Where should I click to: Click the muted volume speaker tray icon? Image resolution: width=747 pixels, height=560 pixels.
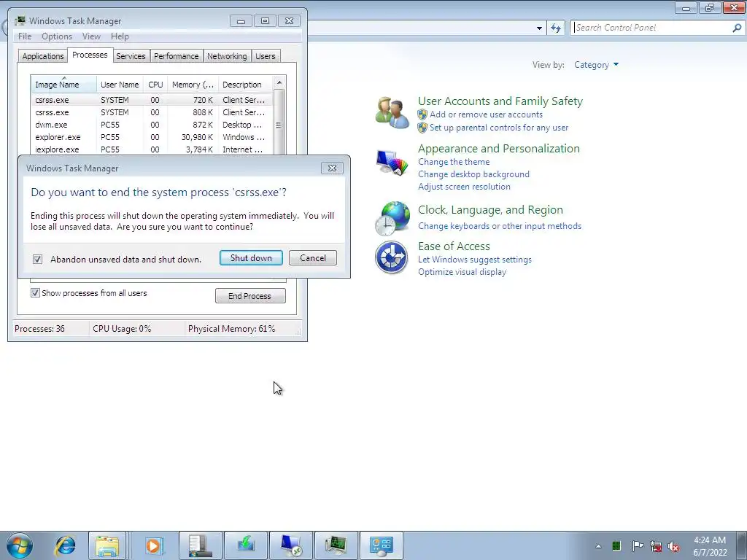pyautogui.click(x=673, y=546)
